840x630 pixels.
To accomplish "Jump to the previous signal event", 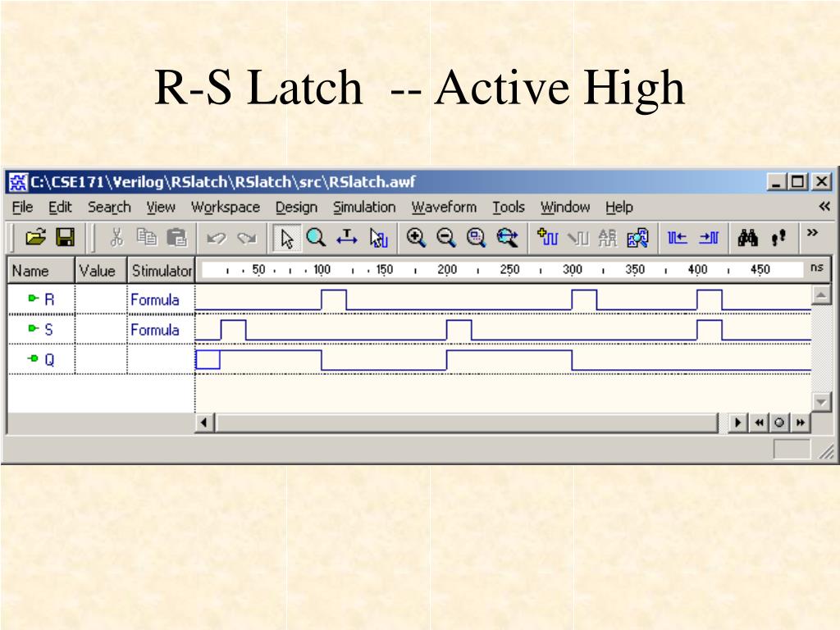I will click(677, 237).
